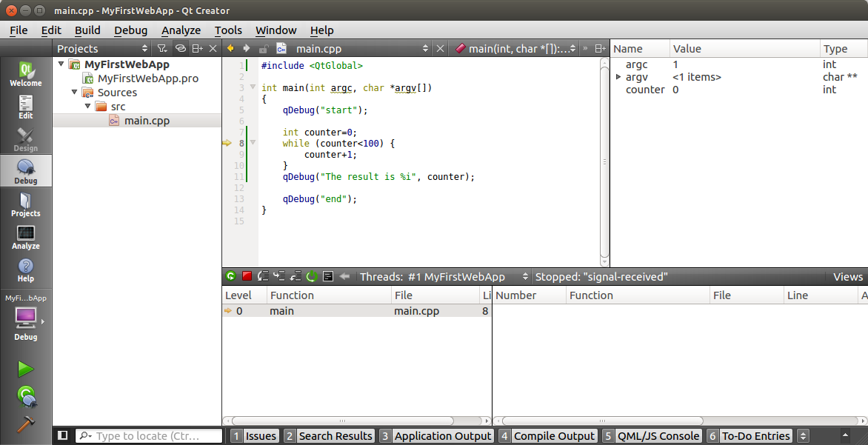The width and height of the screenshot is (868, 445).
Task: Open the To-Do Entries pane
Action: tap(750, 435)
